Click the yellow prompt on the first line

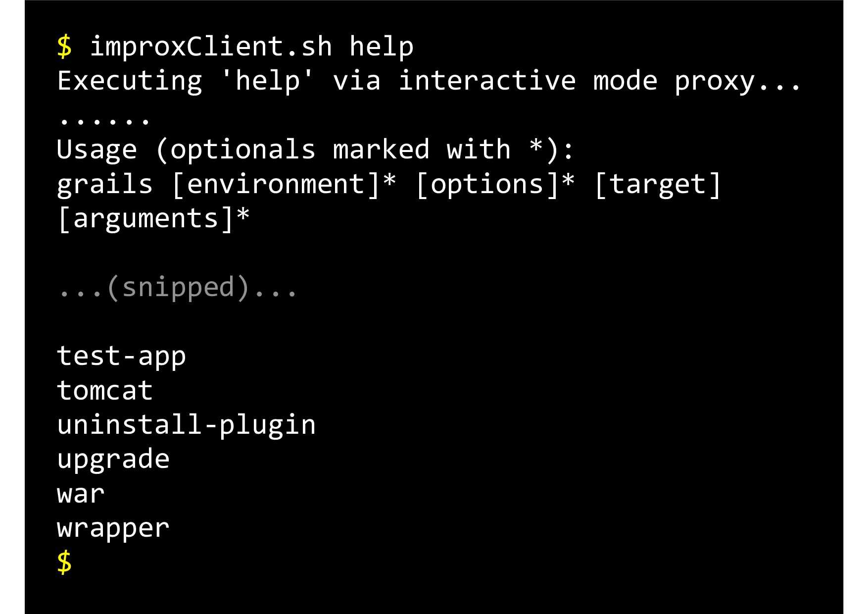click(64, 47)
